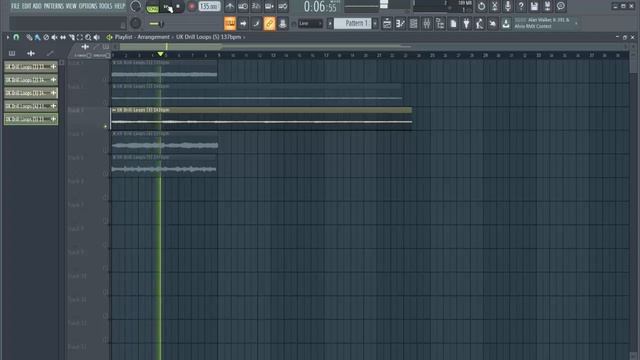Screen dimensions: 640x360
Task: Toggle wait for input to start playing
Action: click(x=243, y=7)
